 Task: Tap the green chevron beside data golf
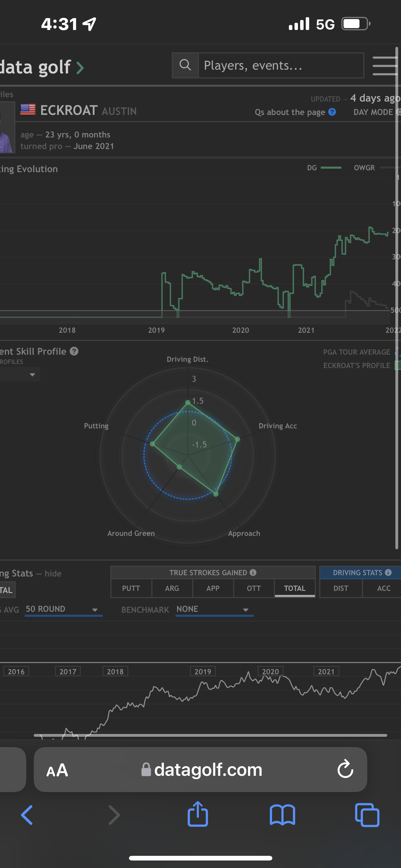pyautogui.click(x=80, y=68)
